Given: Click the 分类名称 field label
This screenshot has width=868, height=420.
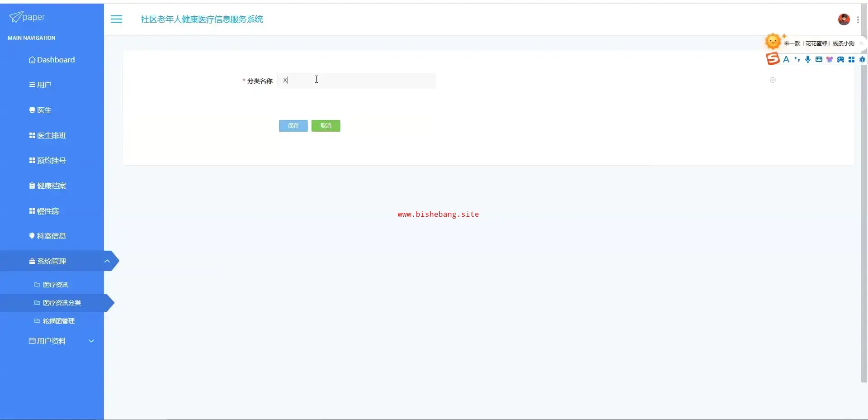Looking at the screenshot, I should click(x=260, y=81).
